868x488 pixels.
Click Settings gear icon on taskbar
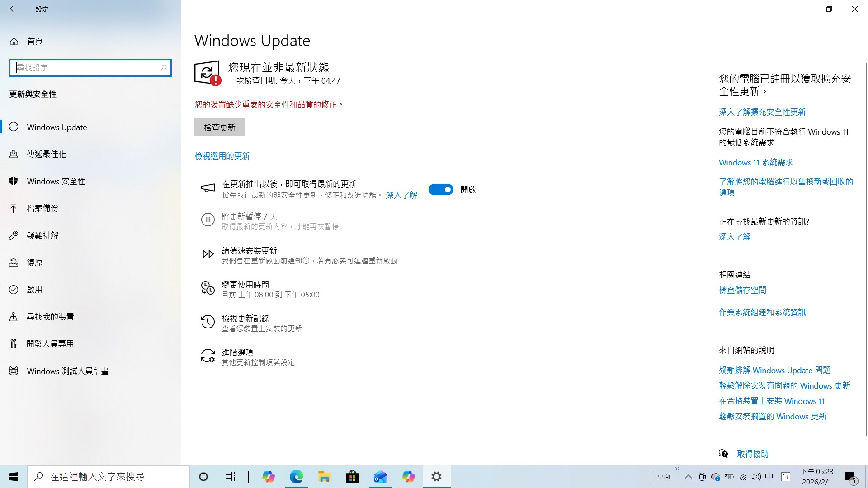[436, 477]
